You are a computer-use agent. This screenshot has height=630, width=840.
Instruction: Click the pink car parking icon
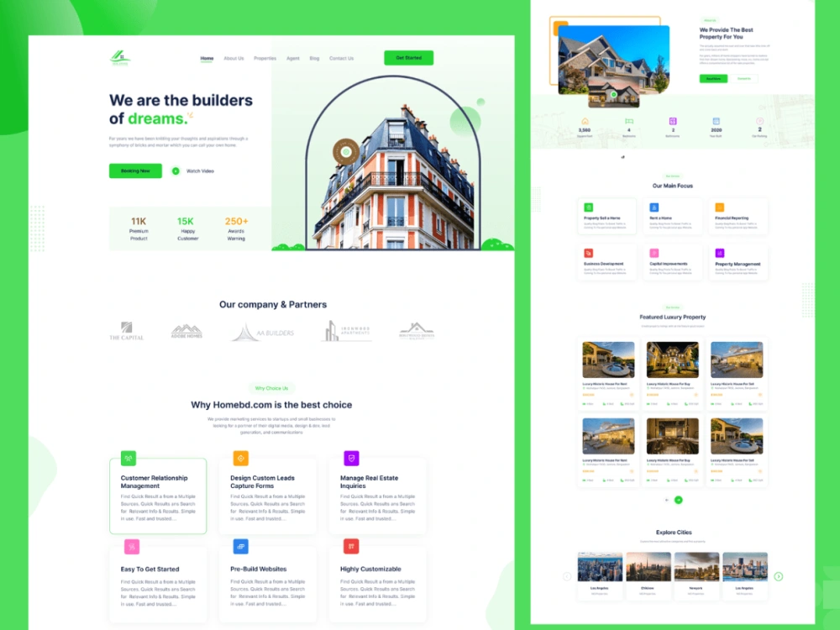[759, 121]
